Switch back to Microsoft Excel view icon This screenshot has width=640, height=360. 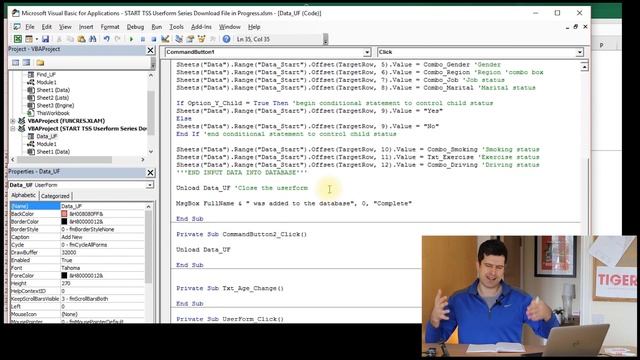(18, 39)
